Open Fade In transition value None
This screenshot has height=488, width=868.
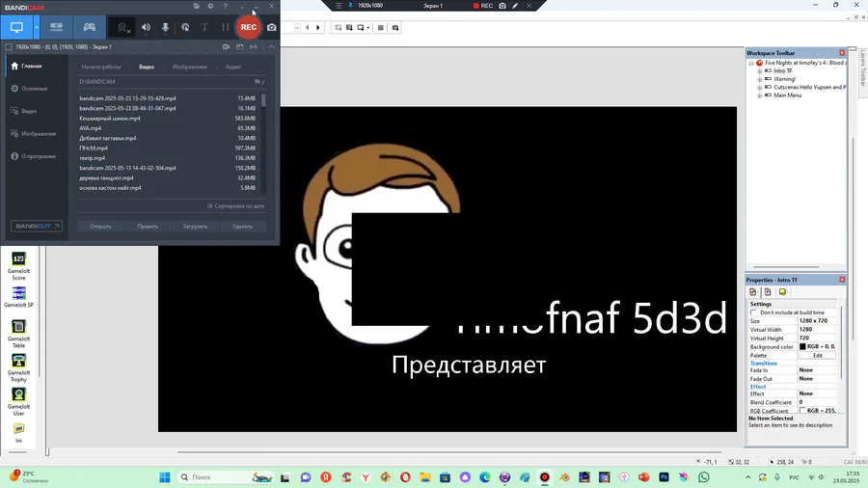click(x=817, y=370)
